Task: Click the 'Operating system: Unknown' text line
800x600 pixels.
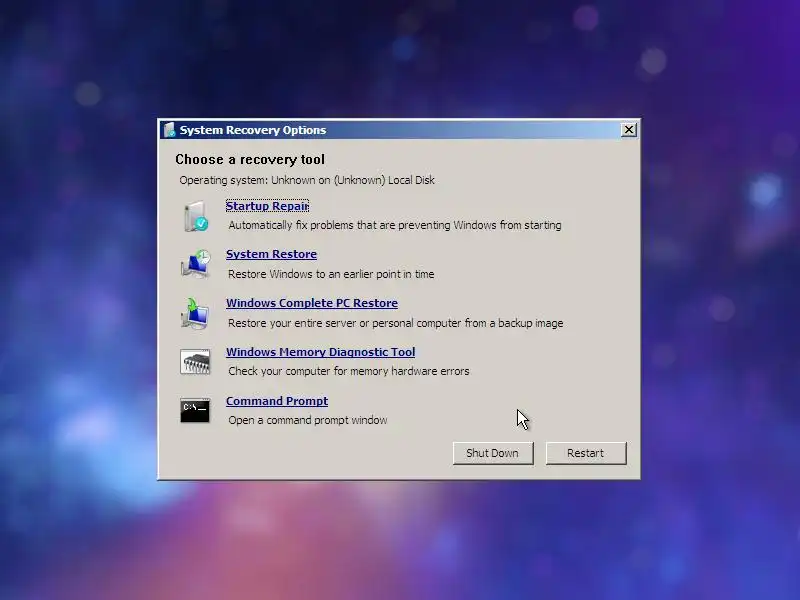Action: [307, 180]
